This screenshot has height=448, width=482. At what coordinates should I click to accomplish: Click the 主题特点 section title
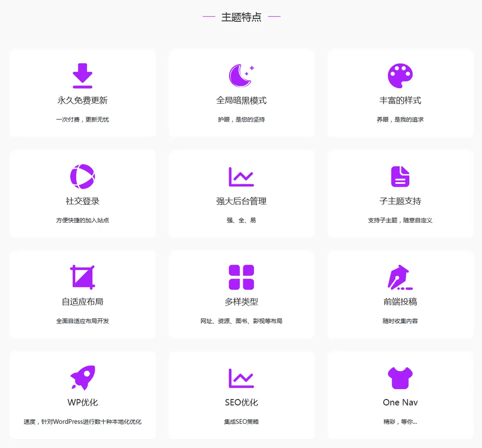point(241,17)
